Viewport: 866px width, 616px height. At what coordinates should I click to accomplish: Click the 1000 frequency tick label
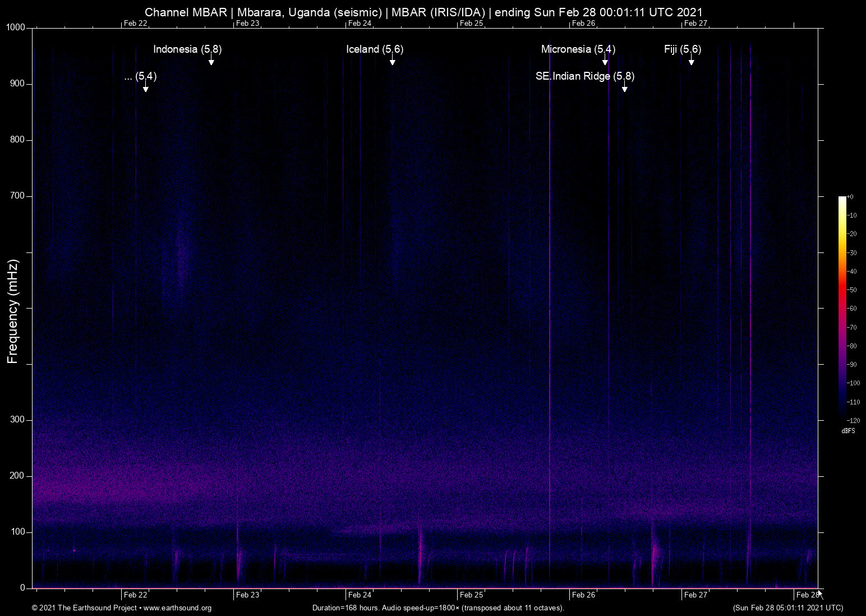tap(16, 27)
